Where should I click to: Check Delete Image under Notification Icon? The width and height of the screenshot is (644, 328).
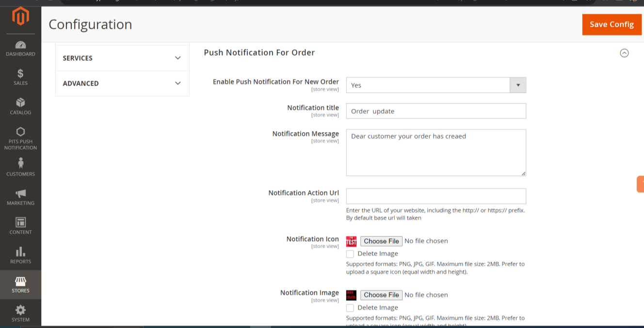(350, 254)
